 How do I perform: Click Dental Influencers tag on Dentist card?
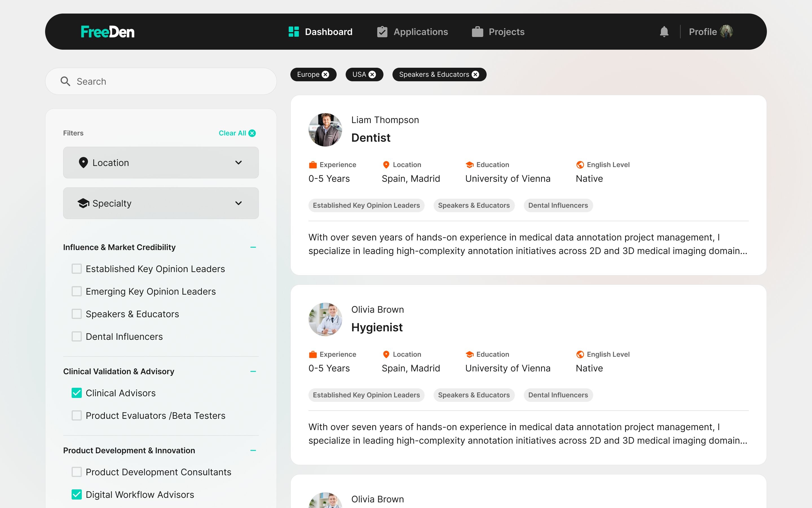point(558,205)
